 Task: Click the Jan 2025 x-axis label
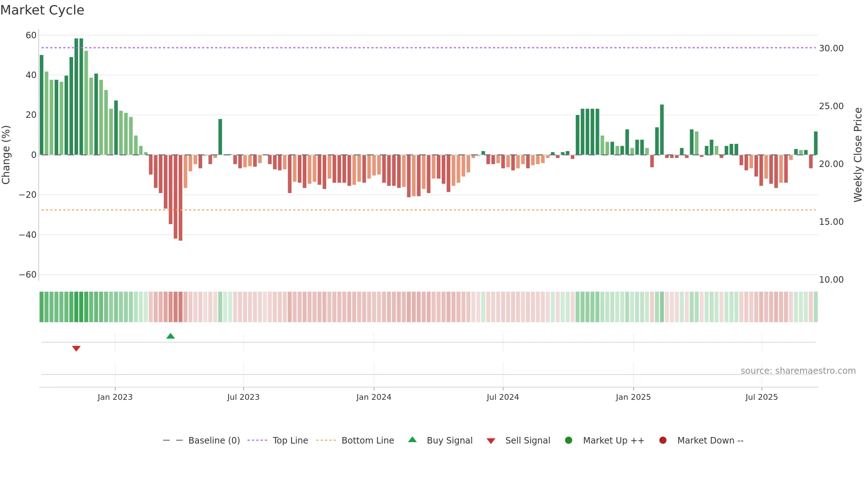633,397
